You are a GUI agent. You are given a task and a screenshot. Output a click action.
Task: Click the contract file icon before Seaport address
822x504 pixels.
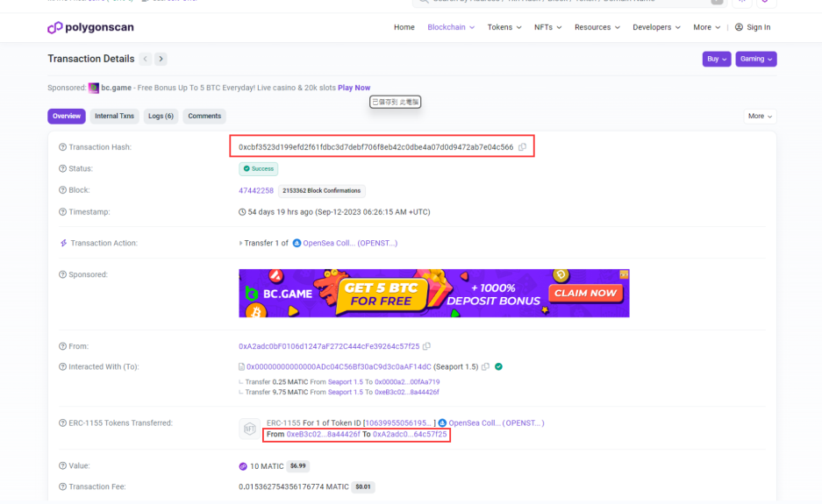coord(241,366)
